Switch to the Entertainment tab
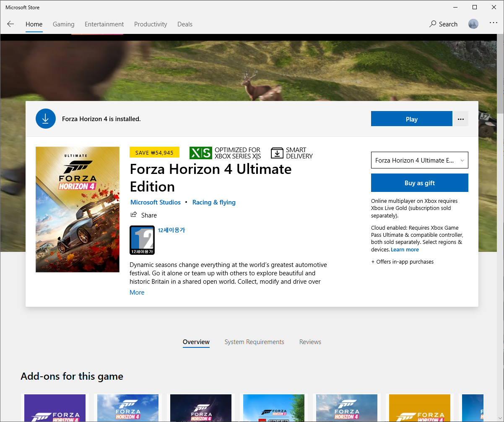Viewport: 504px width, 422px height. tap(104, 24)
